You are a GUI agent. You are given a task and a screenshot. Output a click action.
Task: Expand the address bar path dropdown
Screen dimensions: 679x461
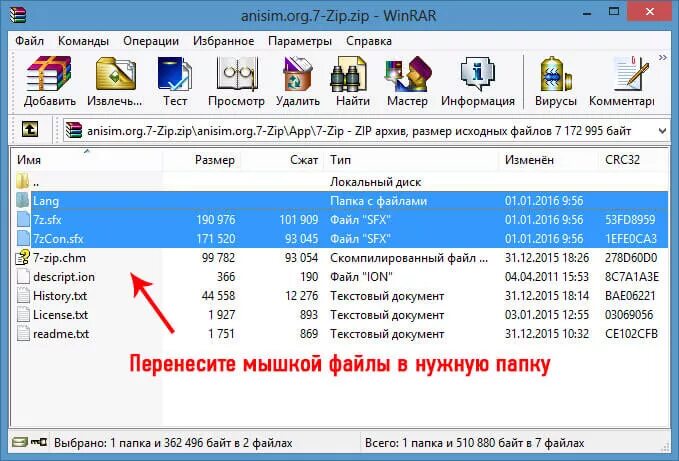click(662, 131)
